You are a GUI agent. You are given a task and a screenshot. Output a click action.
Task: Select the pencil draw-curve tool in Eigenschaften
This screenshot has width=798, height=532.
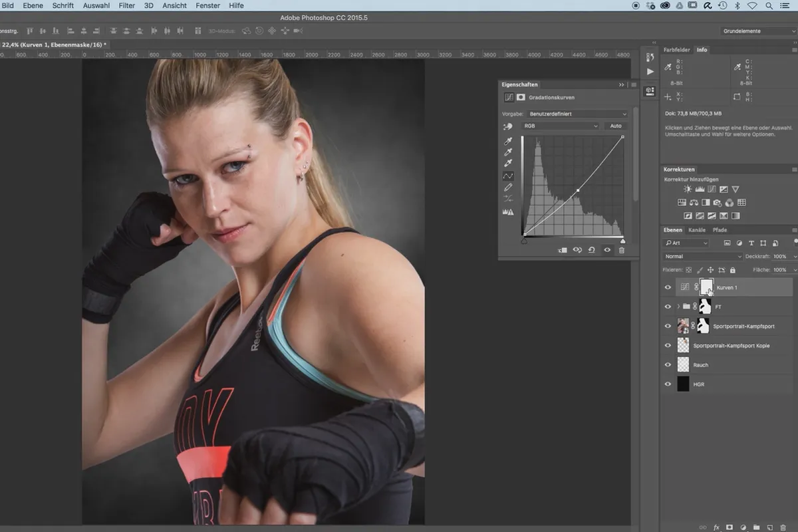(x=508, y=188)
